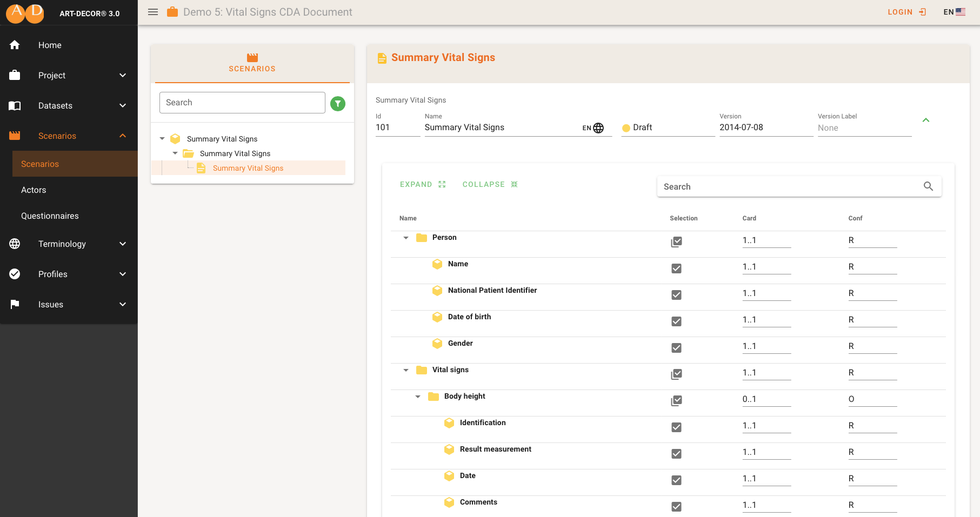Image resolution: width=980 pixels, height=517 pixels.
Task: Click the US flag language selector
Action: pos(960,12)
